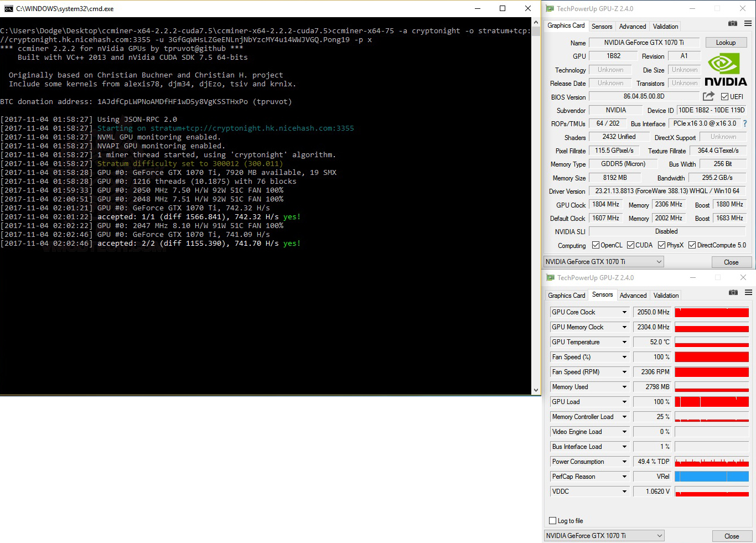Image resolution: width=756 pixels, height=543 pixels.
Task: Click the cmd.exe window title bar icon
Action: coord(8,8)
